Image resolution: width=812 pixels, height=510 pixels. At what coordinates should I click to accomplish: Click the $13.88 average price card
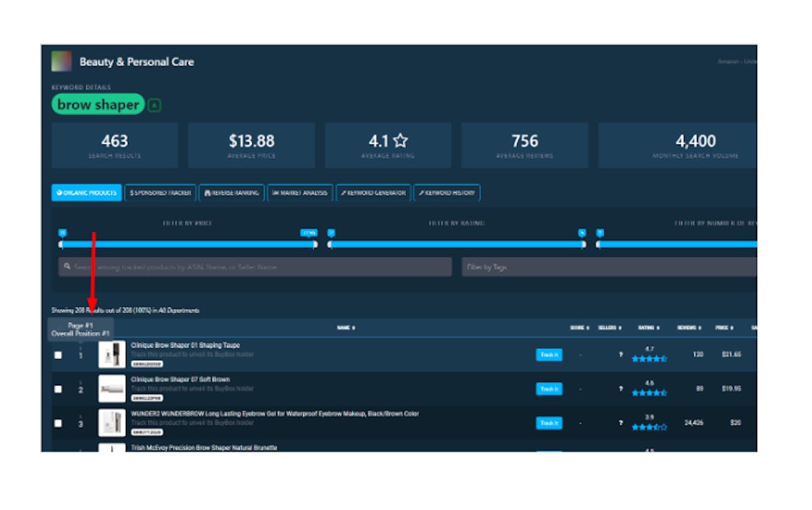251,145
